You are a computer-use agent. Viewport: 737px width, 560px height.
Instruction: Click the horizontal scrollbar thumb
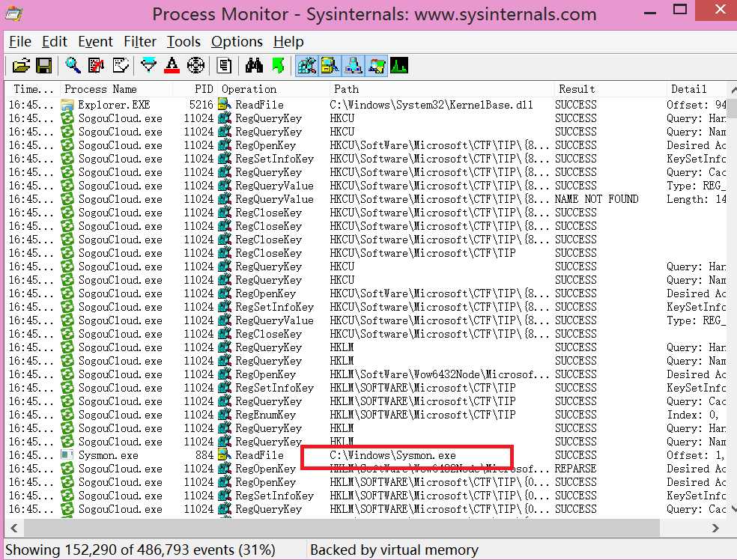tap(342, 528)
